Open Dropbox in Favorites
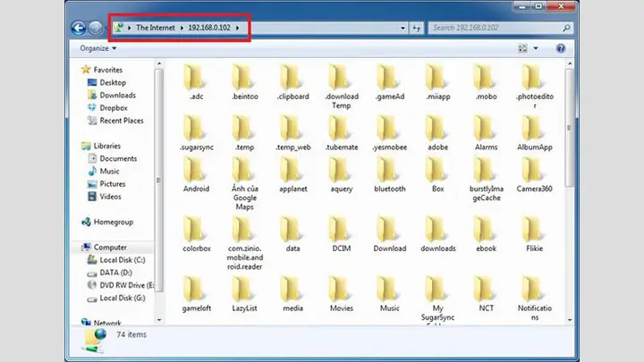The height and width of the screenshot is (362, 644). click(x=107, y=108)
